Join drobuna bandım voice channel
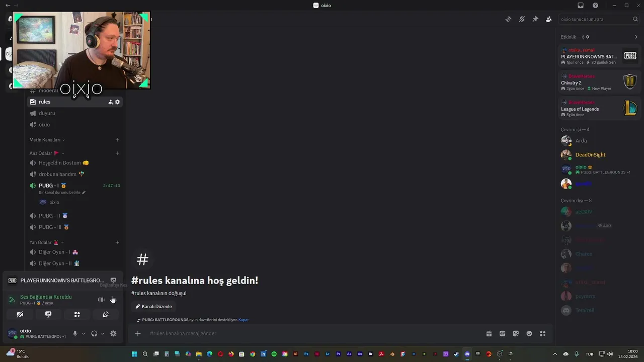644x362 pixels. (74, 174)
